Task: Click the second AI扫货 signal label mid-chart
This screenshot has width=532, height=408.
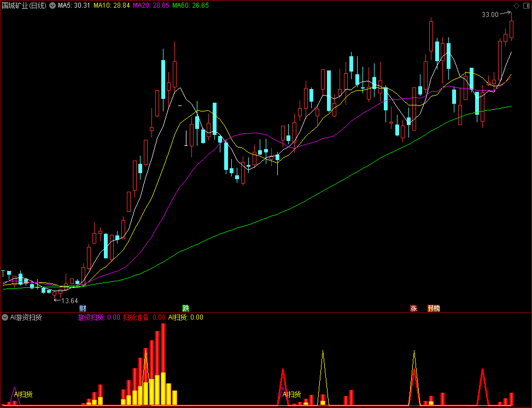Action: (x=292, y=394)
